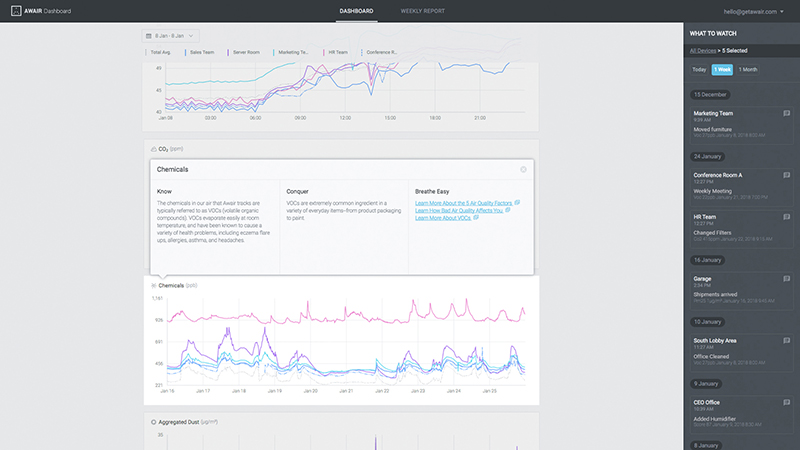Click the Garage event note icon
Image resolution: width=800 pixels, height=450 pixels.
point(787,278)
